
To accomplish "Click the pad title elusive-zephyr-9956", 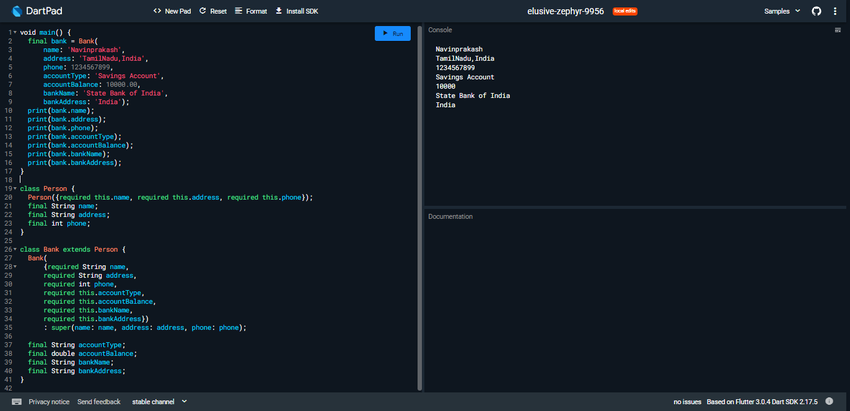I will [x=565, y=11].
